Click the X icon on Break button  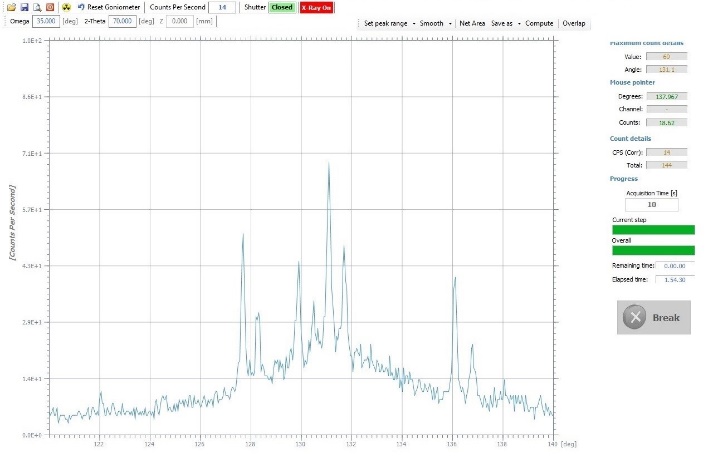635,317
